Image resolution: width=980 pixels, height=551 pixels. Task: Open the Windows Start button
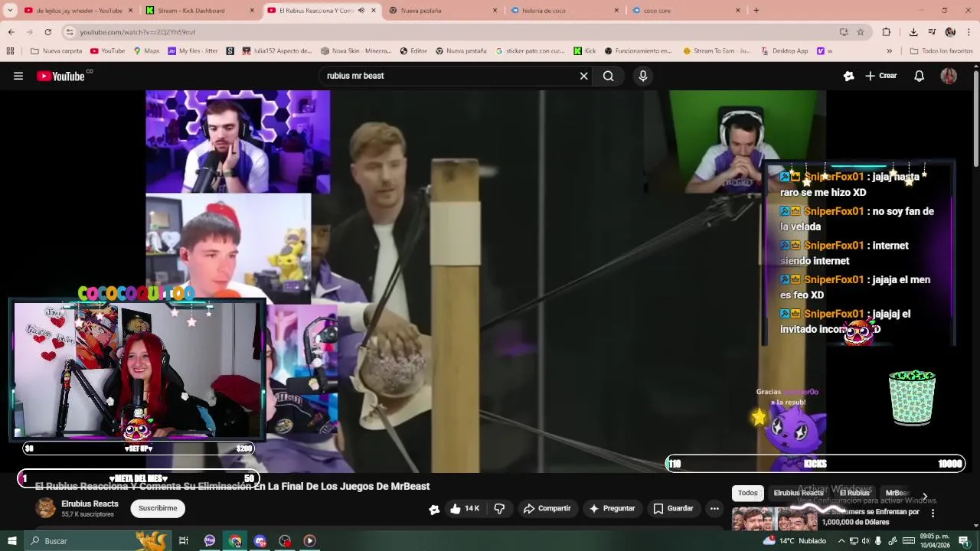11,541
